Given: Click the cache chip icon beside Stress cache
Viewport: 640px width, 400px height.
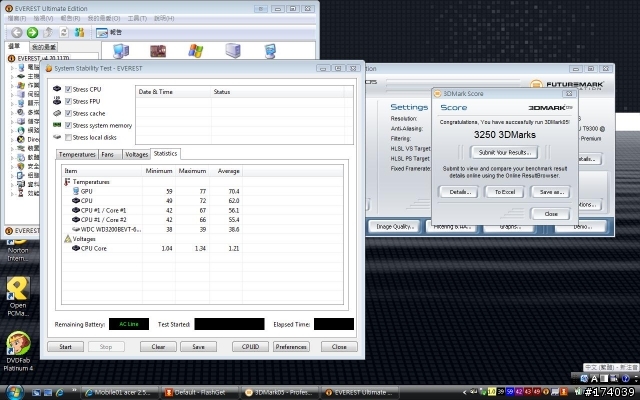Looking at the screenshot, I should (57, 113).
